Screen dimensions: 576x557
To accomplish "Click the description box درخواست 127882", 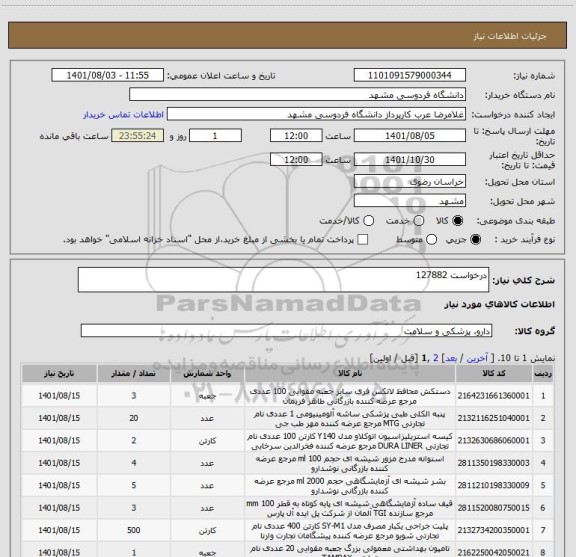I will 283,280.
